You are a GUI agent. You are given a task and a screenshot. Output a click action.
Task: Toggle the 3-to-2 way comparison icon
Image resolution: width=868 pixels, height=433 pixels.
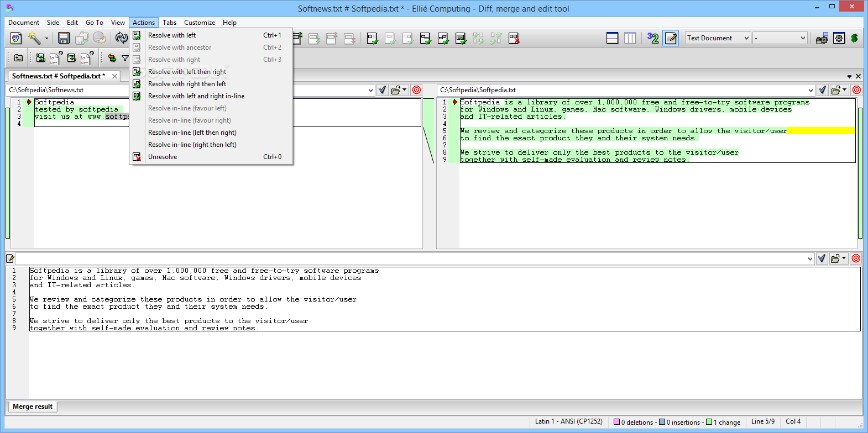point(653,38)
